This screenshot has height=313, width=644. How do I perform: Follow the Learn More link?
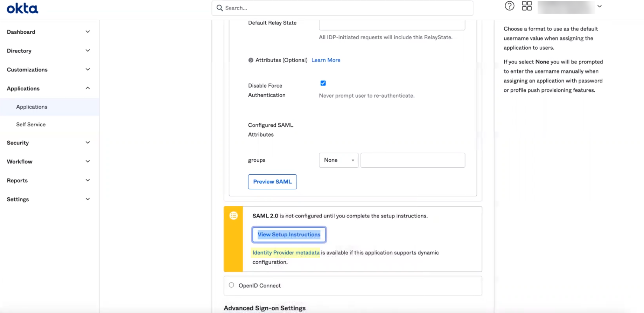coord(325,60)
